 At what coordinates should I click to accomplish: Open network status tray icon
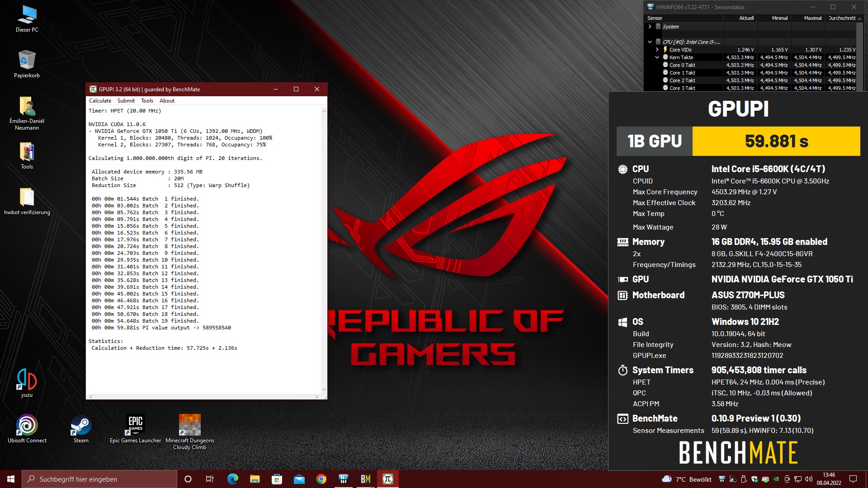tap(798, 479)
